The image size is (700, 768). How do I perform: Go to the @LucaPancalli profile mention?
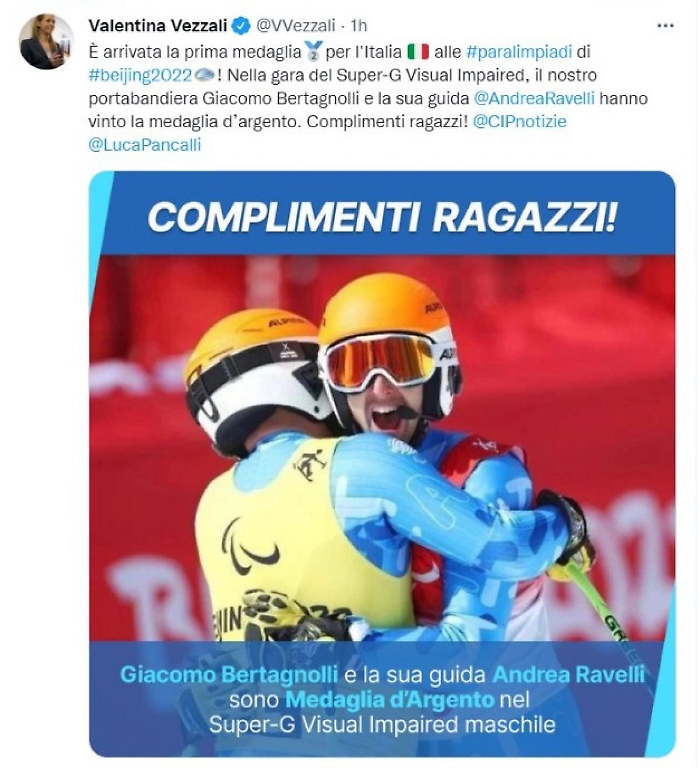pos(145,145)
